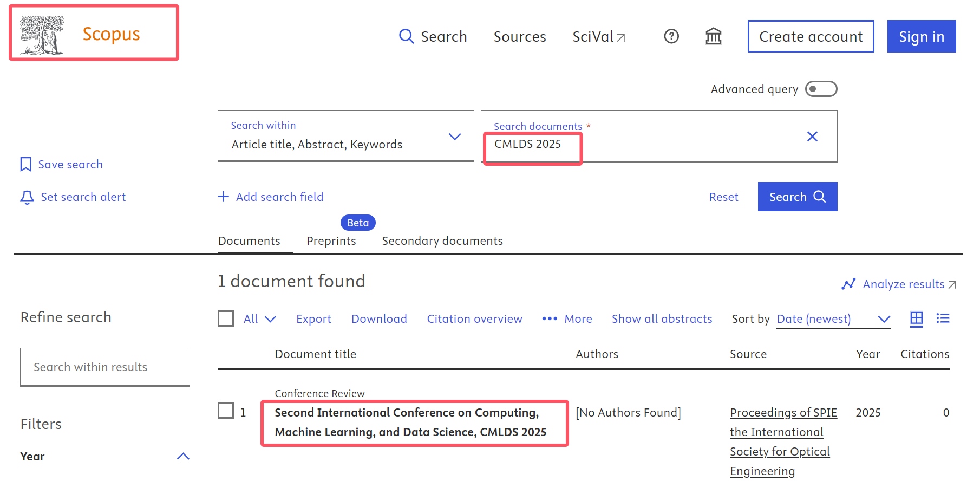This screenshot has height=481, width=980.
Task: Toggle the Advanced query switch
Action: point(821,89)
